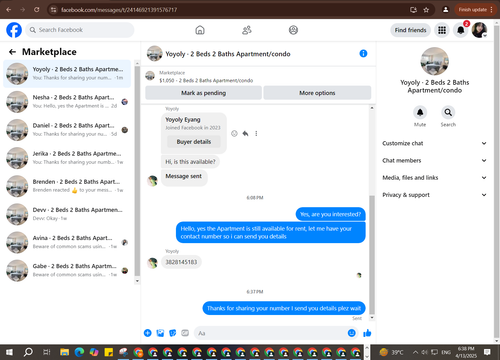Send a thumbs up like
The image size is (500, 360).
pyautogui.click(x=367, y=333)
